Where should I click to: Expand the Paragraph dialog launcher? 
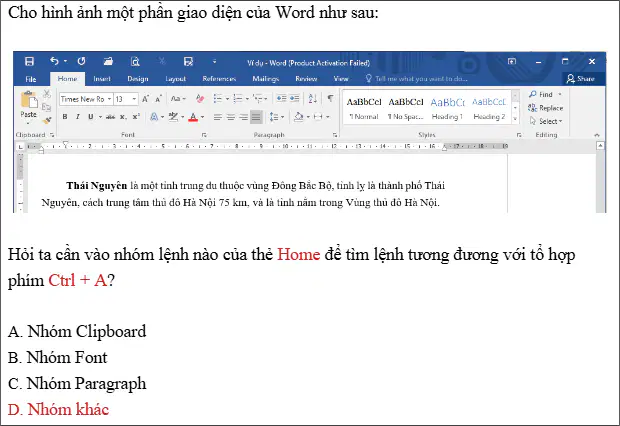(335, 135)
